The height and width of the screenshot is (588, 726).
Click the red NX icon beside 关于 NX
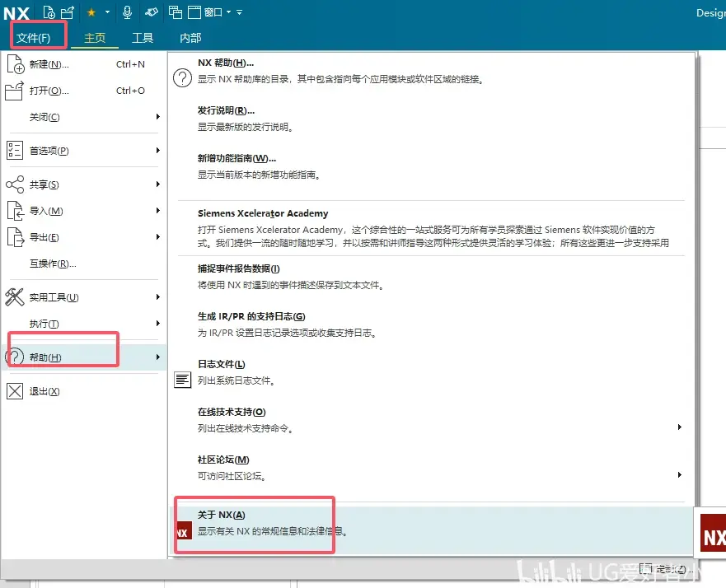(x=183, y=530)
